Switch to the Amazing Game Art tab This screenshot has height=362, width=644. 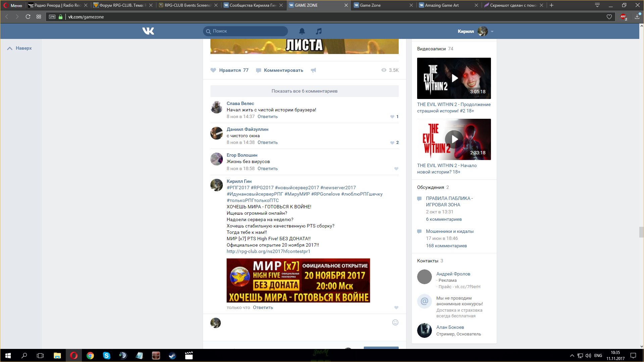(x=442, y=5)
